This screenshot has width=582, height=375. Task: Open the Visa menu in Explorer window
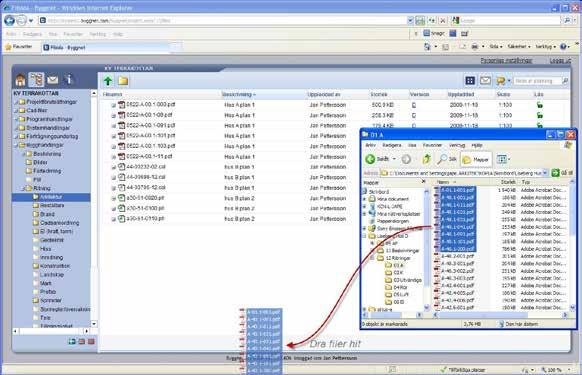coord(412,145)
